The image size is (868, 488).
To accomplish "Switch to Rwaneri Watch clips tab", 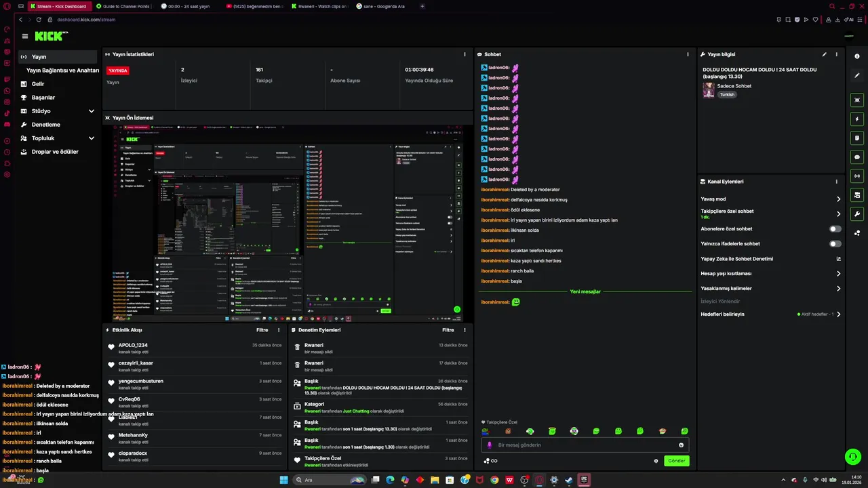I will [319, 6].
